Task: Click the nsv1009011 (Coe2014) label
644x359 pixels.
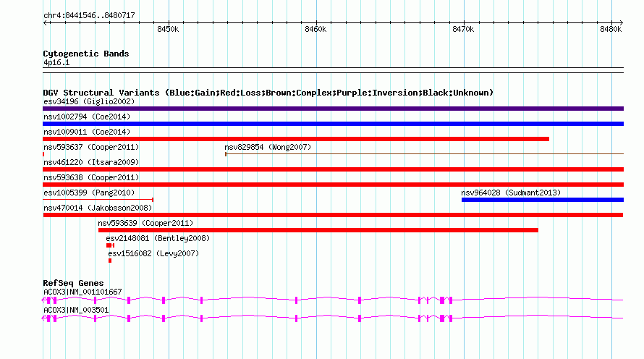Action: click(87, 132)
